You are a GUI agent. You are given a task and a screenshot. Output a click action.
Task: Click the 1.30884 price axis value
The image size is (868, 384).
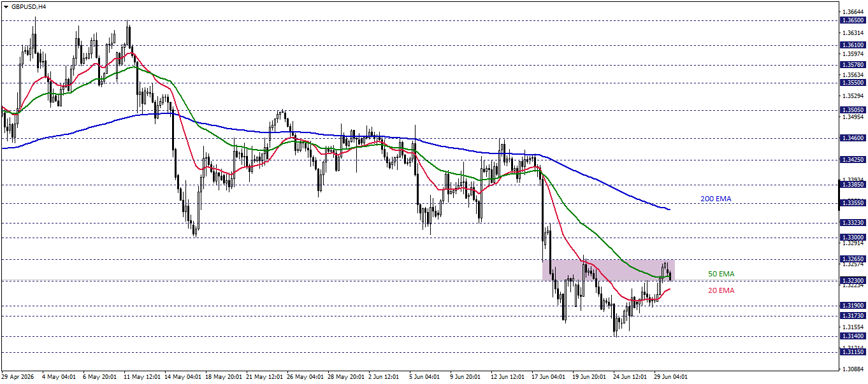(853, 369)
